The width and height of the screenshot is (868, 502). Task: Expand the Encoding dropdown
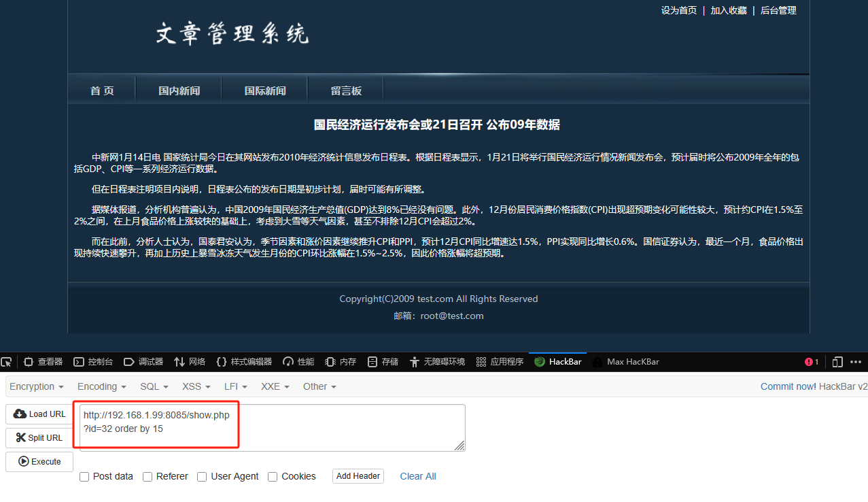click(102, 386)
